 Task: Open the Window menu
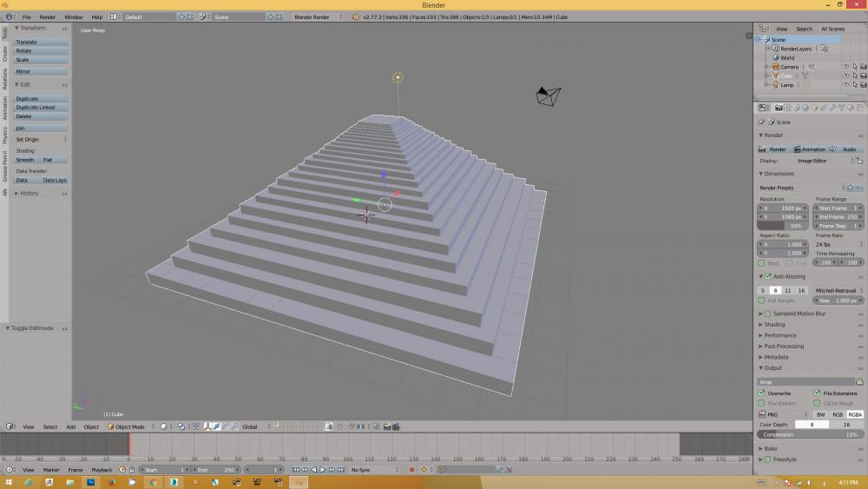pyautogui.click(x=73, y=17)
